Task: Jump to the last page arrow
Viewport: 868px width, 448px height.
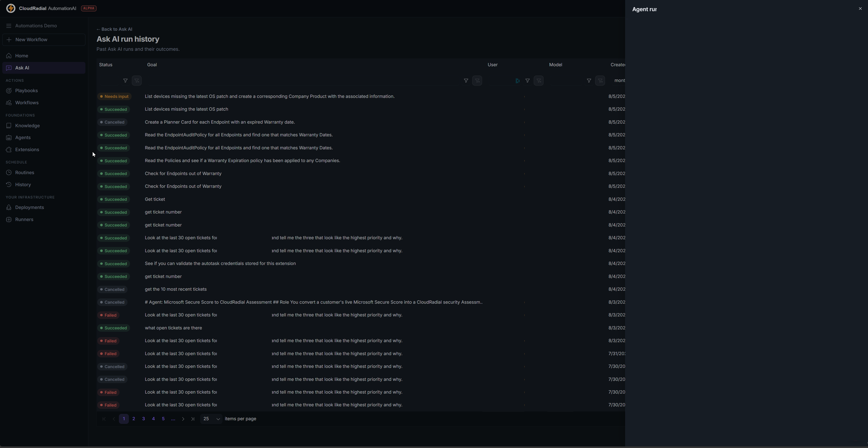Action: tap(193, 419)
